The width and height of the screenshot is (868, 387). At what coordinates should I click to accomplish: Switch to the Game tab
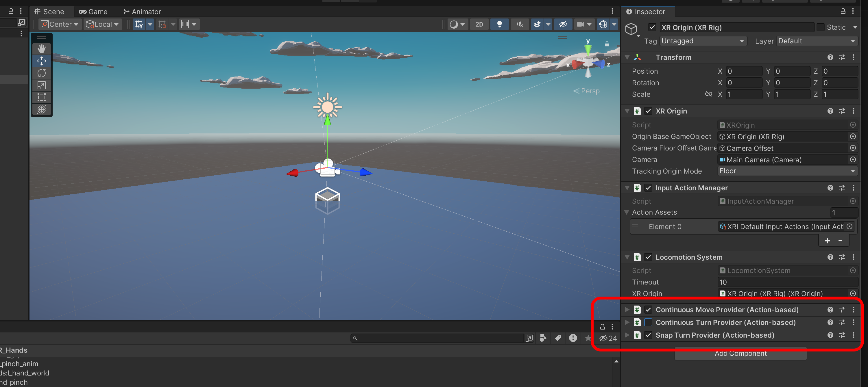click(x=93, y=12)
